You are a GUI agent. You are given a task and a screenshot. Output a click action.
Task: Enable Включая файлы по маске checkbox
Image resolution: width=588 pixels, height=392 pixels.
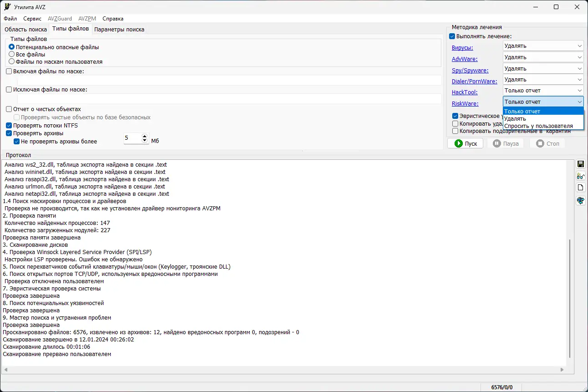[9, 71]
